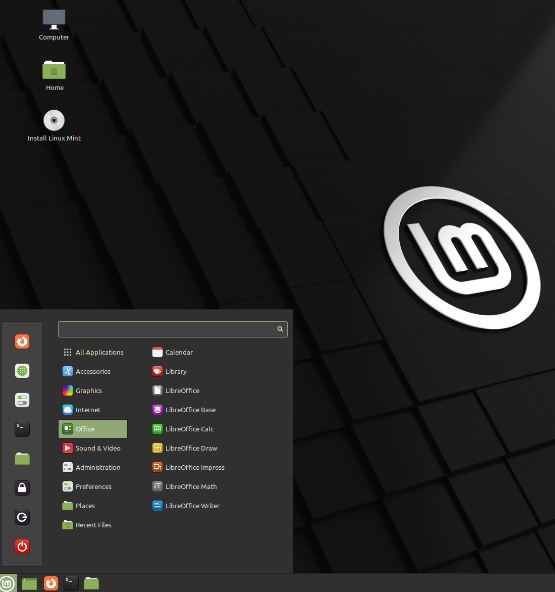Launch LibreOffice Writer

tap(186, 506)
